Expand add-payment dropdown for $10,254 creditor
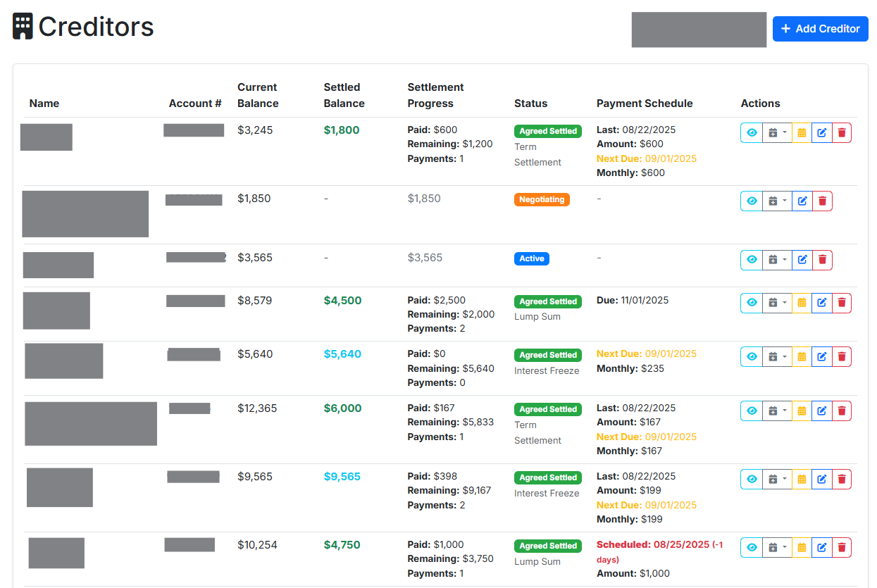This screenshot has height=588, width=877. pos(777,548)
